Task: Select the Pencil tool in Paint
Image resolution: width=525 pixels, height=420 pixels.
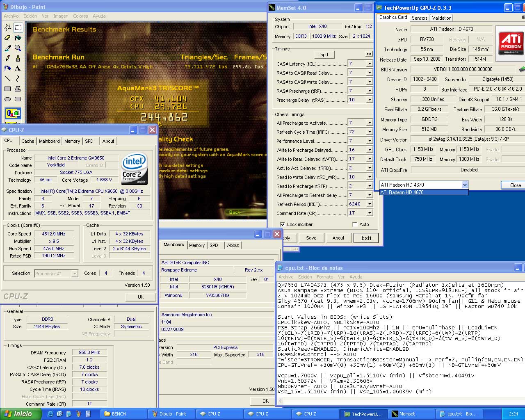Action: coord(7,58)
